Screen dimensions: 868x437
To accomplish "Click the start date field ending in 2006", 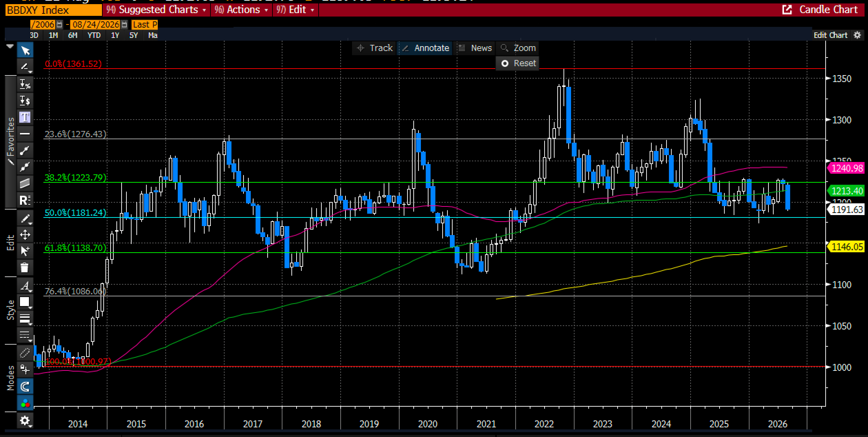I will click(43, 24).
